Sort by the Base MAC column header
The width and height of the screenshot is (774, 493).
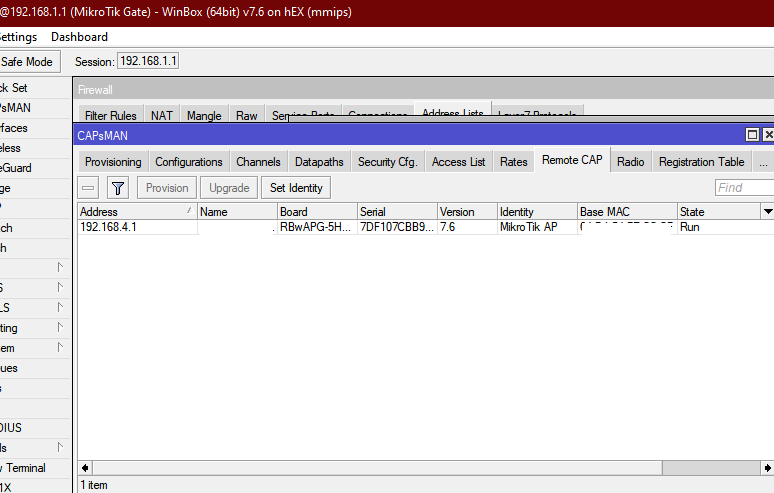coord(627,212)
